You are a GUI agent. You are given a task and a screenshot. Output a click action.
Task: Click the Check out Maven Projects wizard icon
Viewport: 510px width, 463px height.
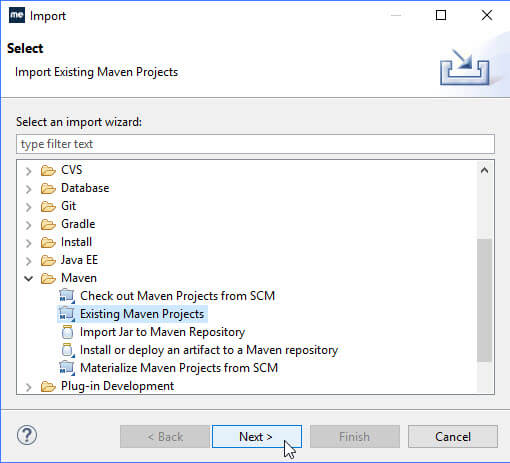click(67, 296)
